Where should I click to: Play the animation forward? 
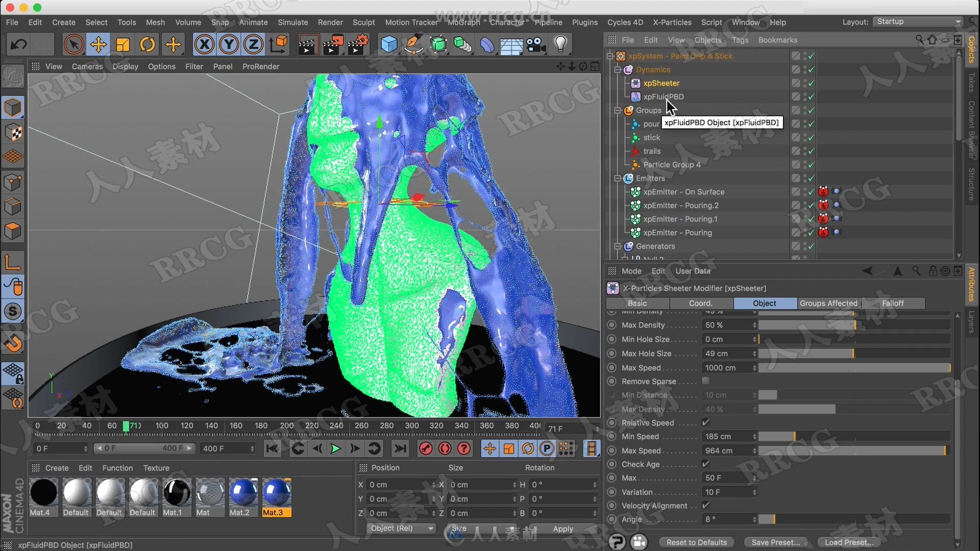pyautogui.click(x=335, y=448)
